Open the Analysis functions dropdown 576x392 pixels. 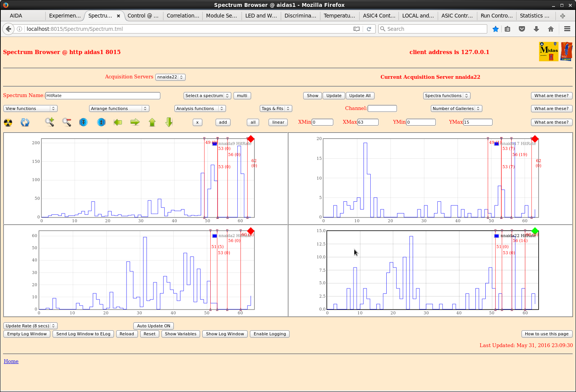coord(200,108)
